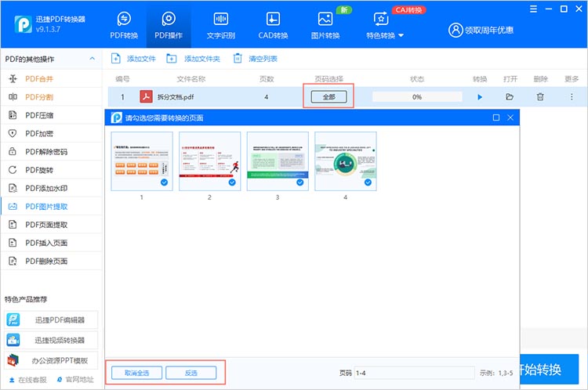Open the PDF转换 tab
This screenshot has height=390, width=588.
point(124,26)
